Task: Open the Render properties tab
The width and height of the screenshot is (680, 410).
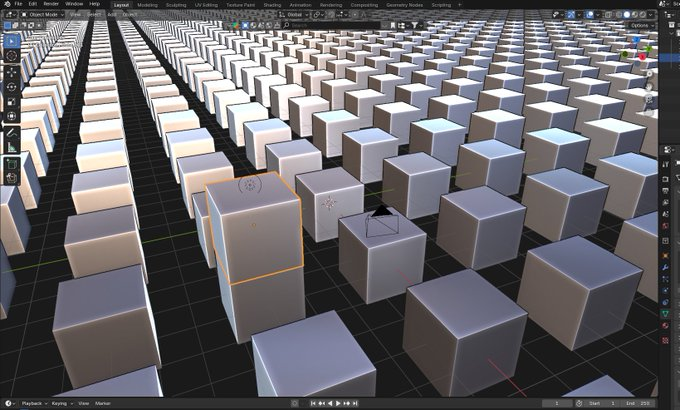Action: point(665,178)
